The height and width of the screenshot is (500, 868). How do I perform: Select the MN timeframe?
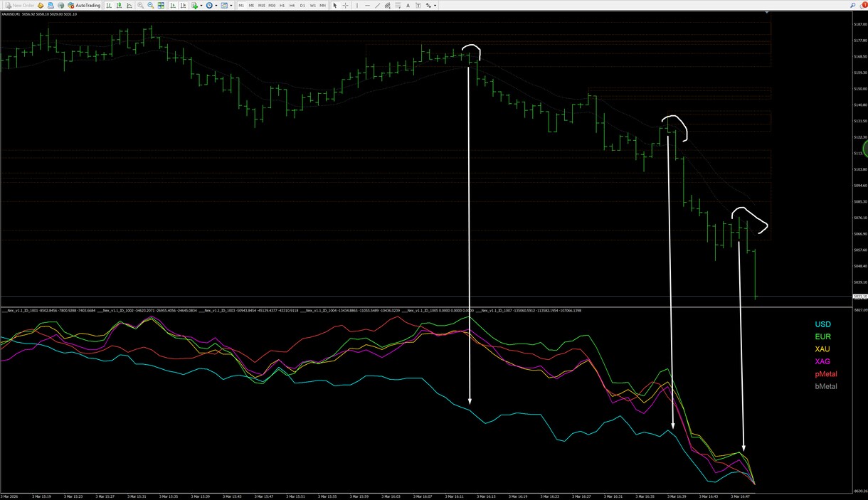pyautogui.click(x=323, y=5)
